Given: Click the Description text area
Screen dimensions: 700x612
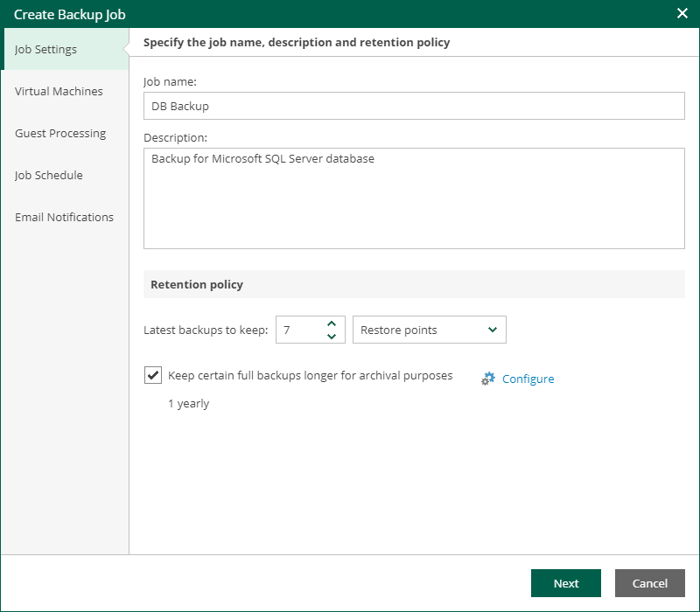Looking at the screenshot, I should click(x=414, y=198).
